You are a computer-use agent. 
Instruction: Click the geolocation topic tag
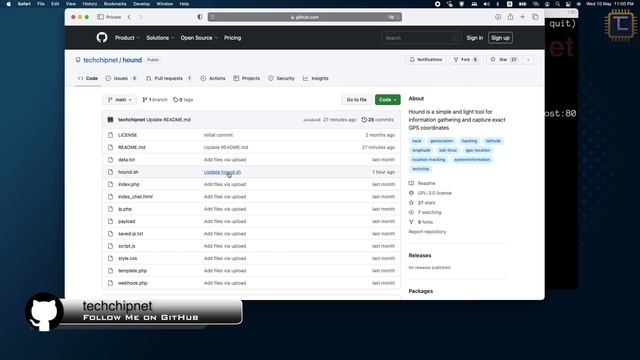point(441,141)
